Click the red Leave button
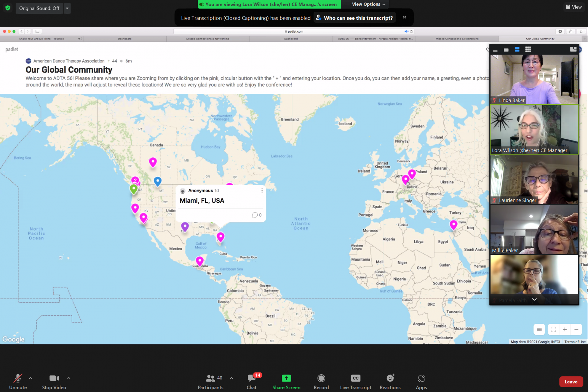 coord(571,382)
